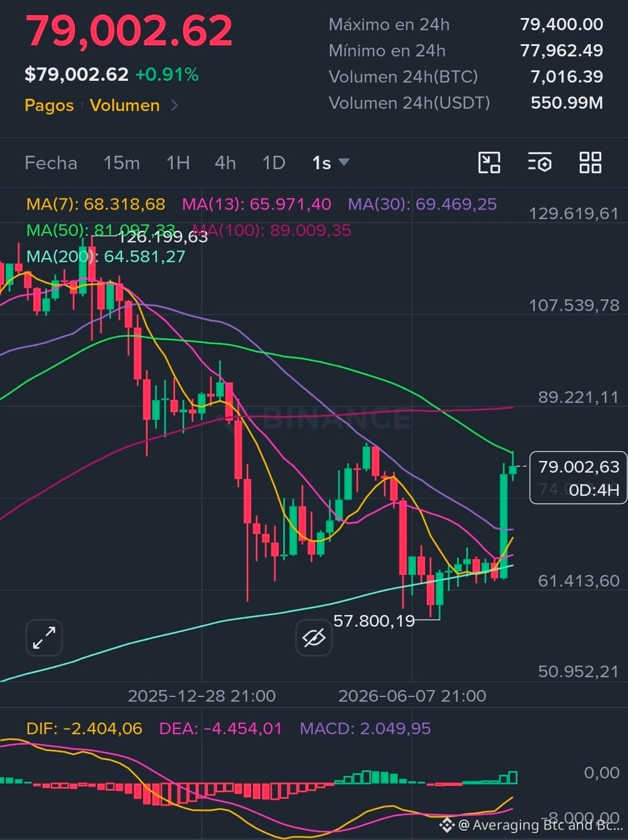
Task: Open chart indicator settings icon
Action: pyautogui.click(x=540, y=162)
